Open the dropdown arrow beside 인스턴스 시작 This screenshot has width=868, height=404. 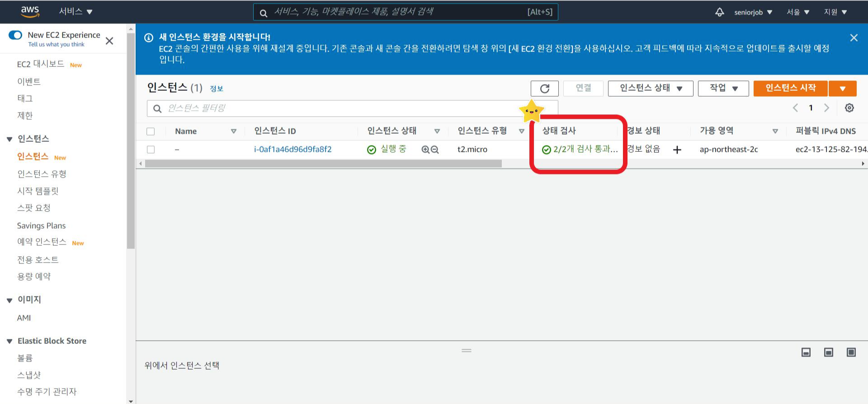843,89
